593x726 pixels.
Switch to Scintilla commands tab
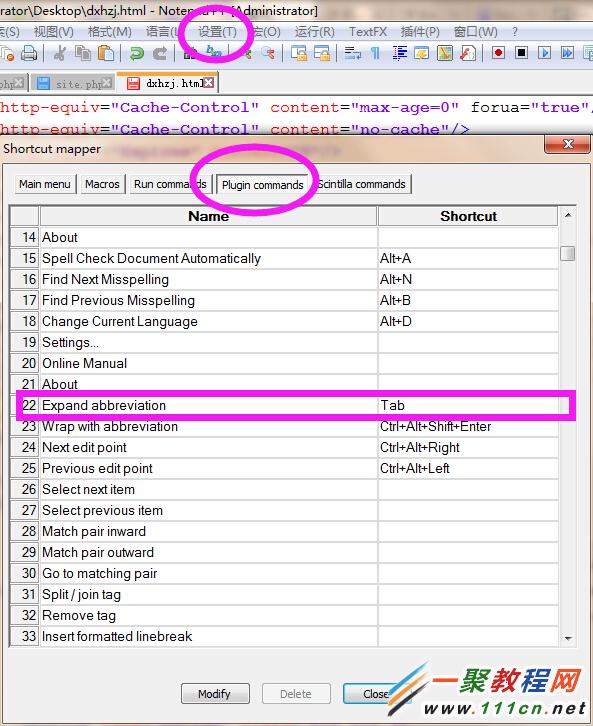point(361,184)
